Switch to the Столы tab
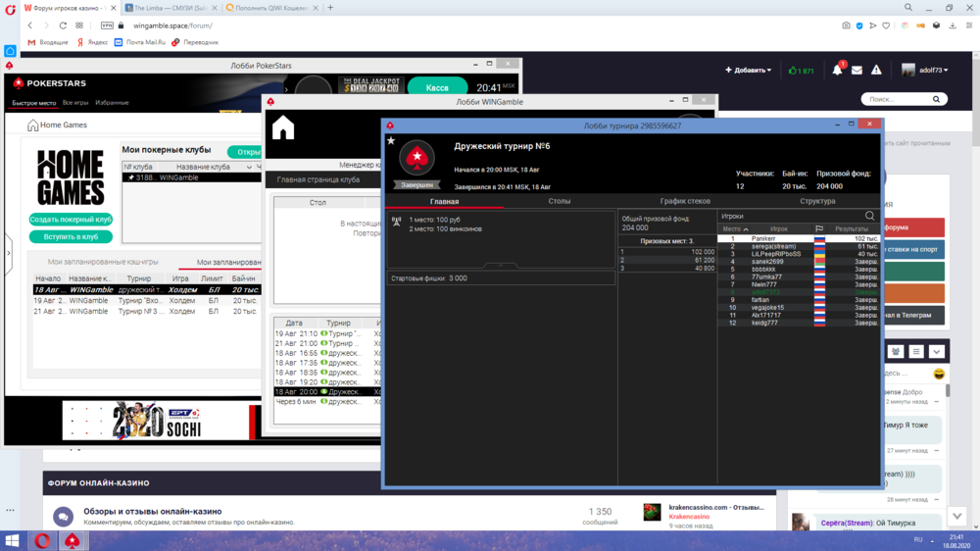Screen dimensions: 980x551 coord(559,201)
